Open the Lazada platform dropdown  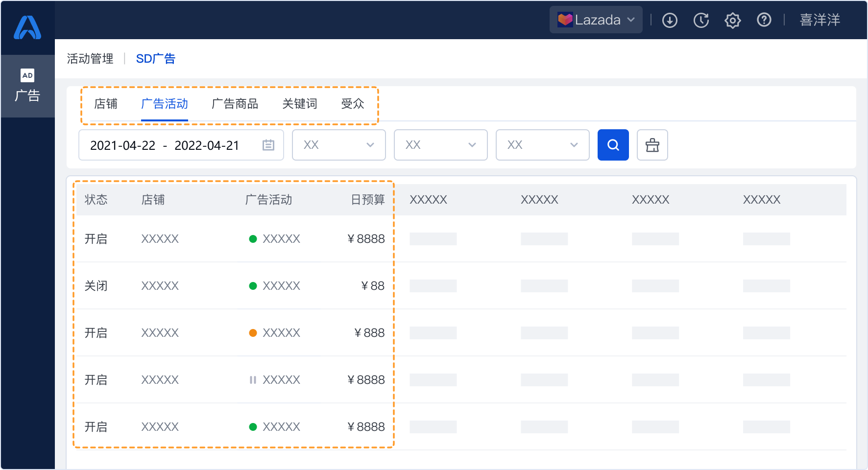click(x=596, y=20)
